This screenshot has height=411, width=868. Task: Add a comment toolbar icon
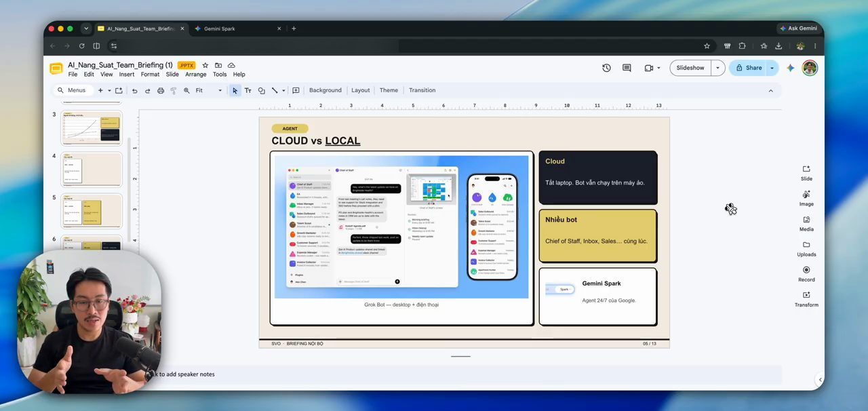pos(296,90)
